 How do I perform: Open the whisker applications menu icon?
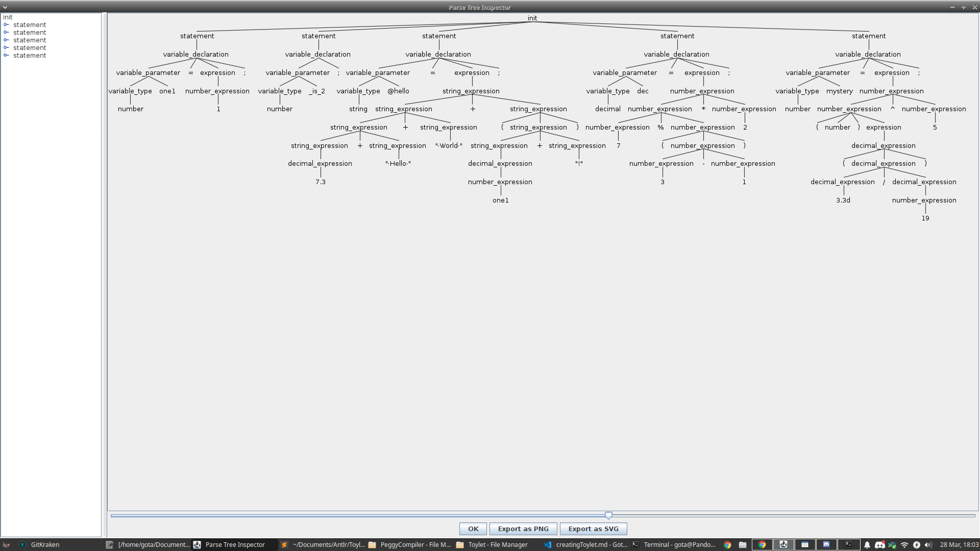coord(6,544)
